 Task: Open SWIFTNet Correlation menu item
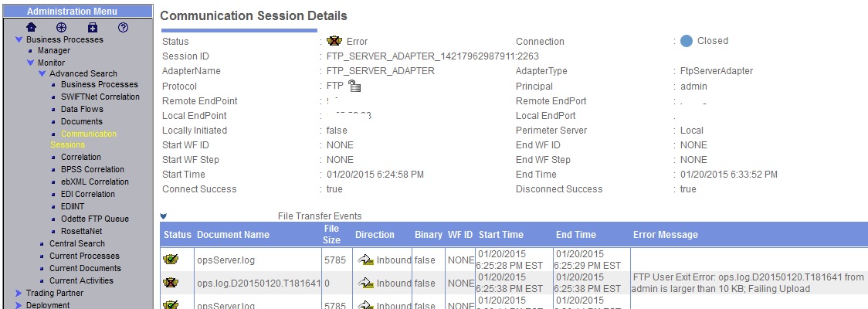coord(100,97)
